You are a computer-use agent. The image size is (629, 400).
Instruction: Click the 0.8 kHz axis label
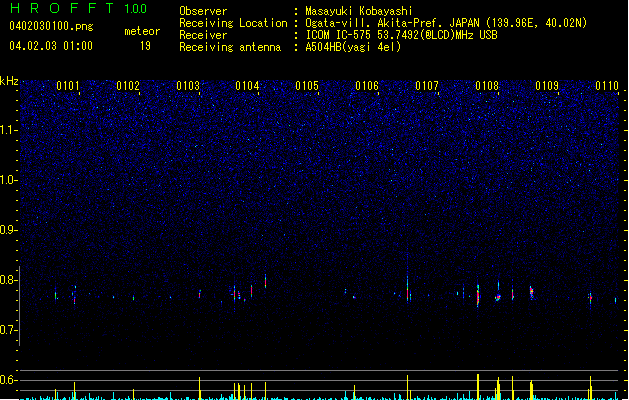[9, 280]
